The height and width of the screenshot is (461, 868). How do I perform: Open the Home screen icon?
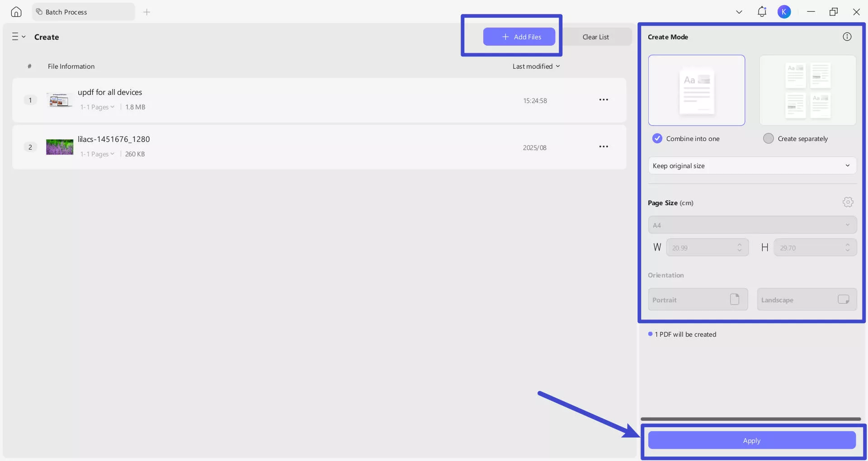[x=16, y=12]
